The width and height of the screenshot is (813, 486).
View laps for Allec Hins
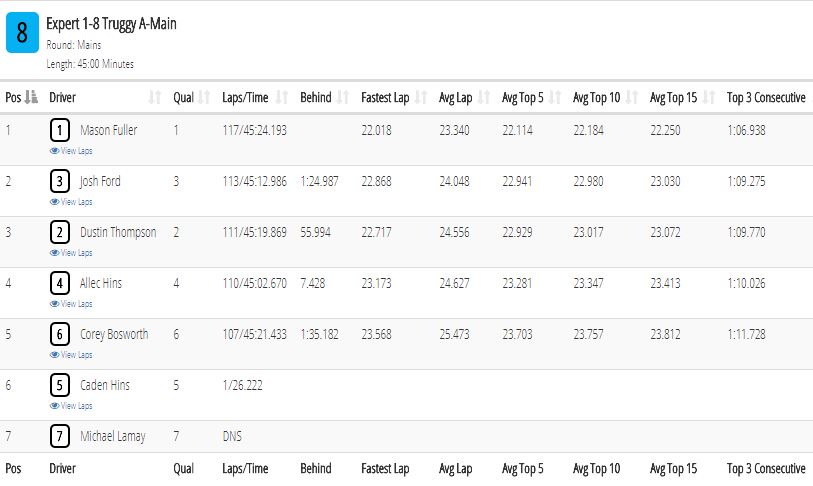[71, 304]
